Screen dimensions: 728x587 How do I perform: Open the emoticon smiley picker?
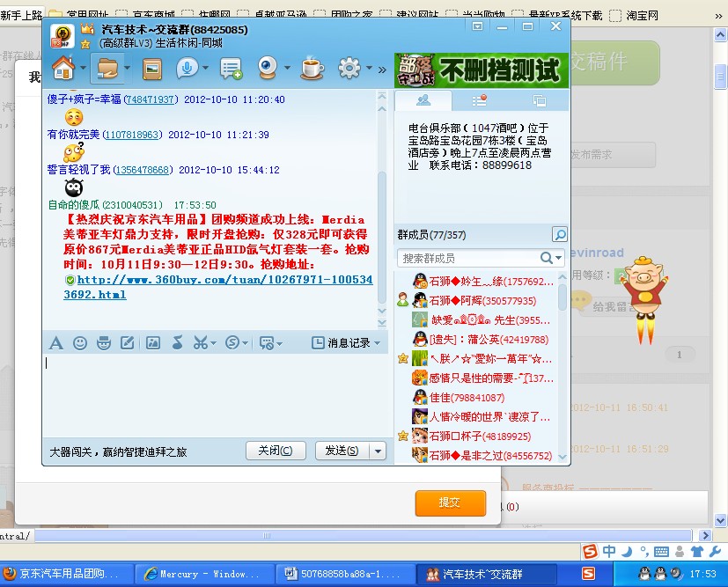(x=80, y=342)
